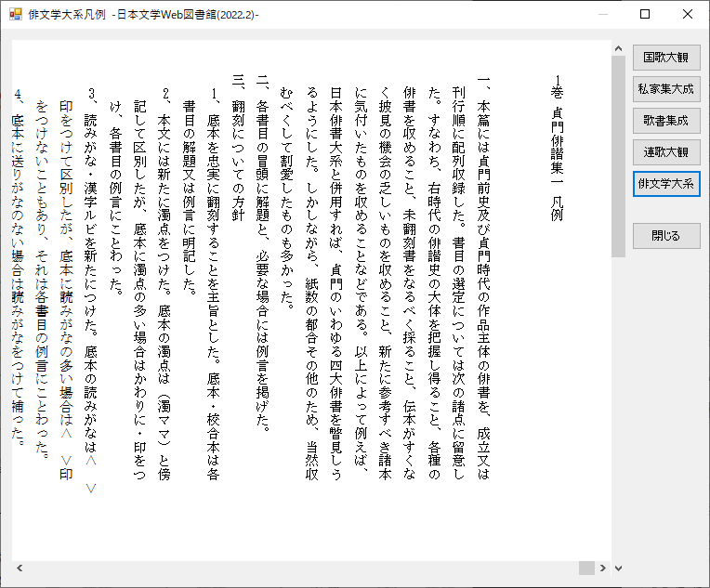Click the line 三、翻刻についての方針
Image resolution: width=710 pixels, height=588 pixels.
239,148
